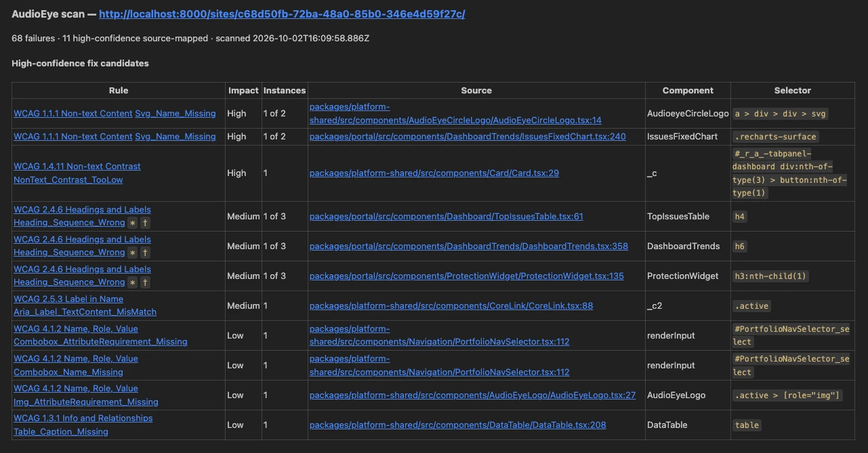The width and height of the screenshot is (868, 453).
Task: Click the dagger badge in the ProtectionWidget row
Action: tap(145, 282)
